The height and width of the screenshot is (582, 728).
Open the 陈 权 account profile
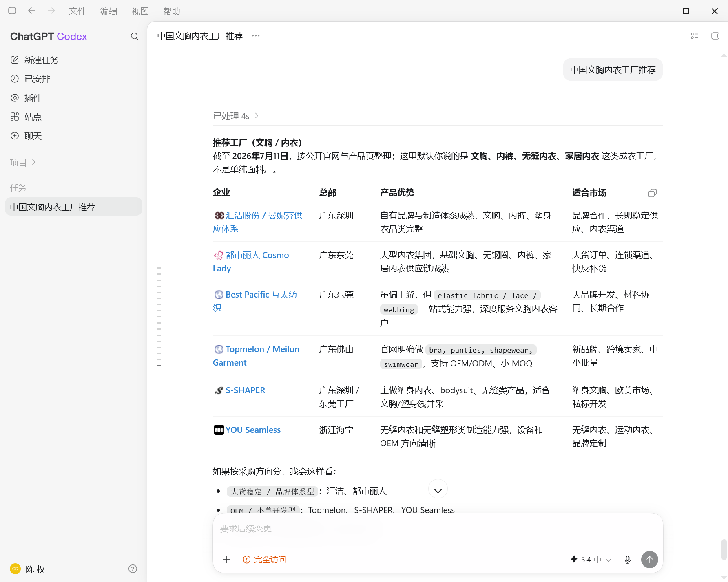(28, 569)
